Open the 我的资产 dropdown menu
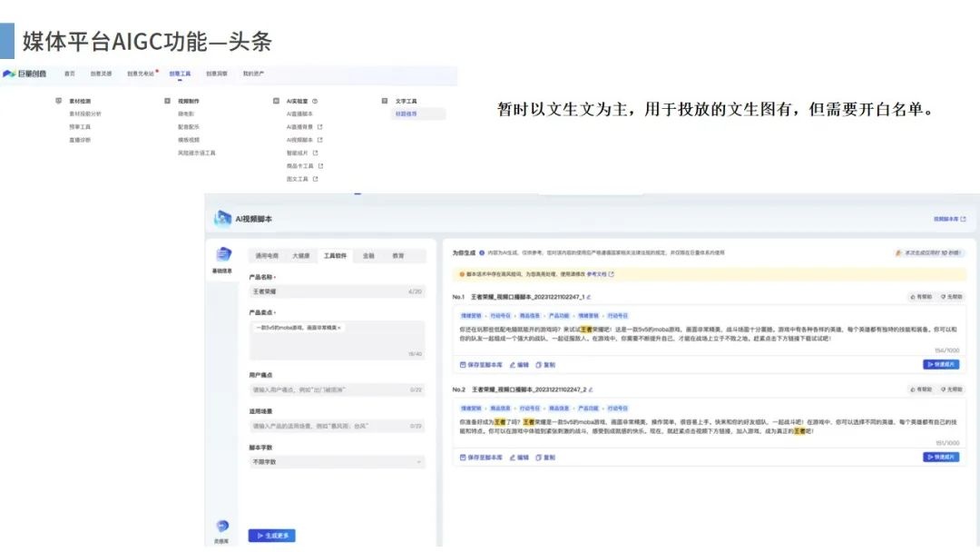 tap(252, 74)
